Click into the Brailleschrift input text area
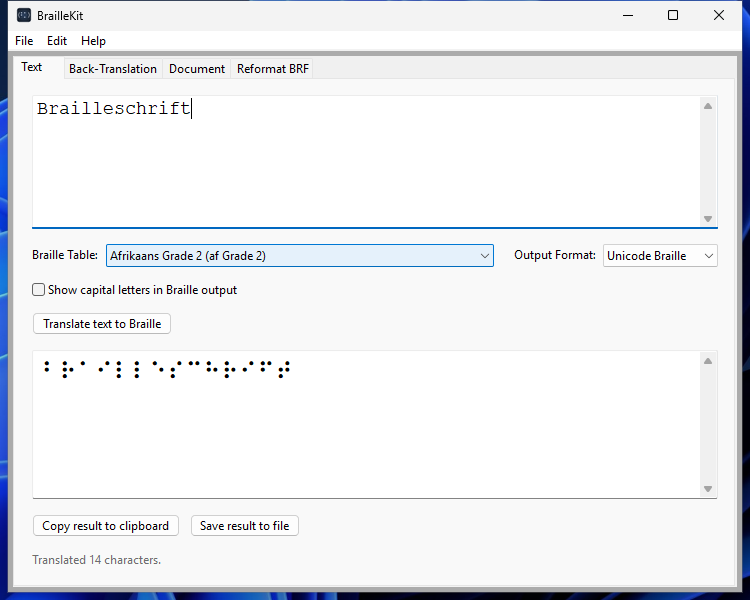Screen dimensions: 750x600 (x=366, y=162)
